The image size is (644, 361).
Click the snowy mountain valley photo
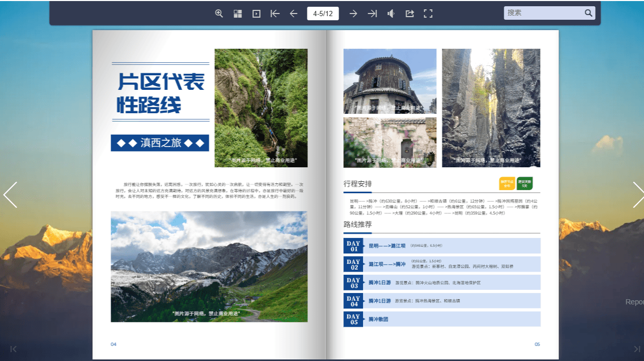click(x=209, y=266)
